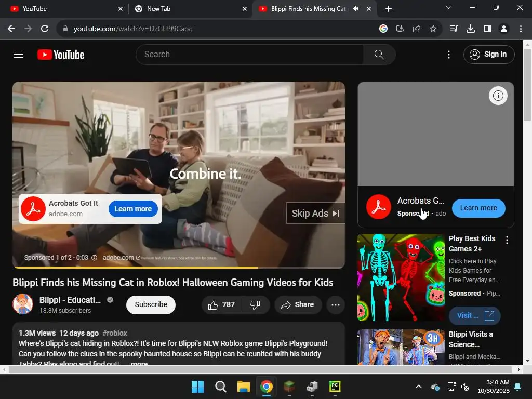Open ad info icon in sidebar ad
Viewport: 532px width, 399px height.
[498, 96]
